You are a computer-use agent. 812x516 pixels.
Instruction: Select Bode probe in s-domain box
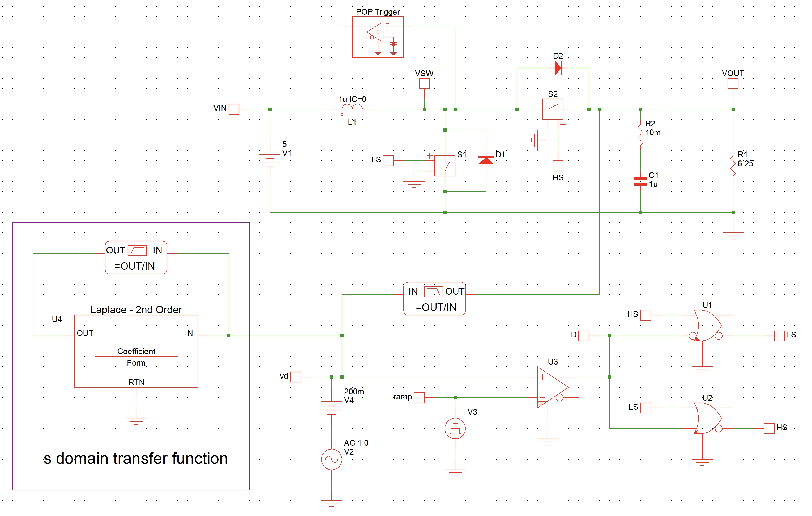[136, 257]
